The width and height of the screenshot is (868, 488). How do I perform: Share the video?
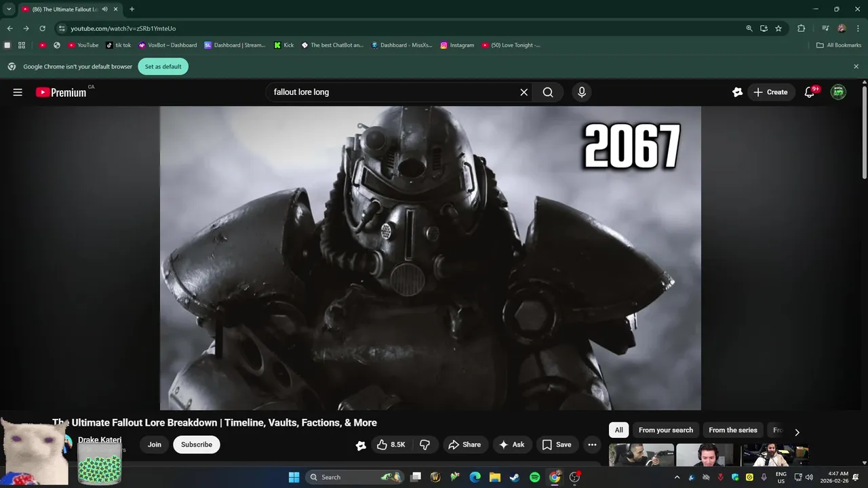pyautogui.click(x=465, y=445)
